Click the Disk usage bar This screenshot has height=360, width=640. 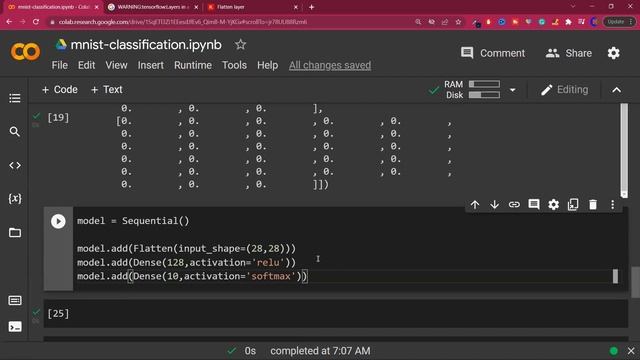pyautogui.click(x=484, y=95)
